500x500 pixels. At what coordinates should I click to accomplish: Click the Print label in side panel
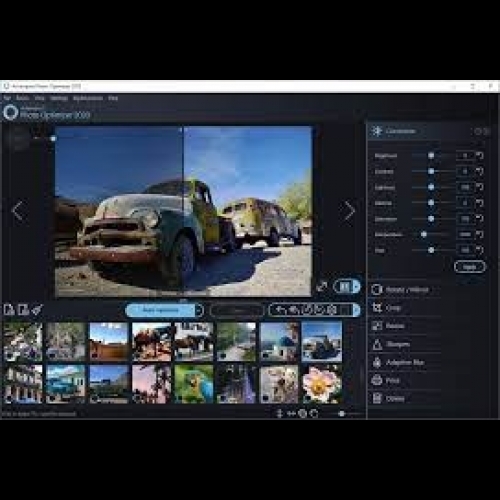(x=392, y=380)
